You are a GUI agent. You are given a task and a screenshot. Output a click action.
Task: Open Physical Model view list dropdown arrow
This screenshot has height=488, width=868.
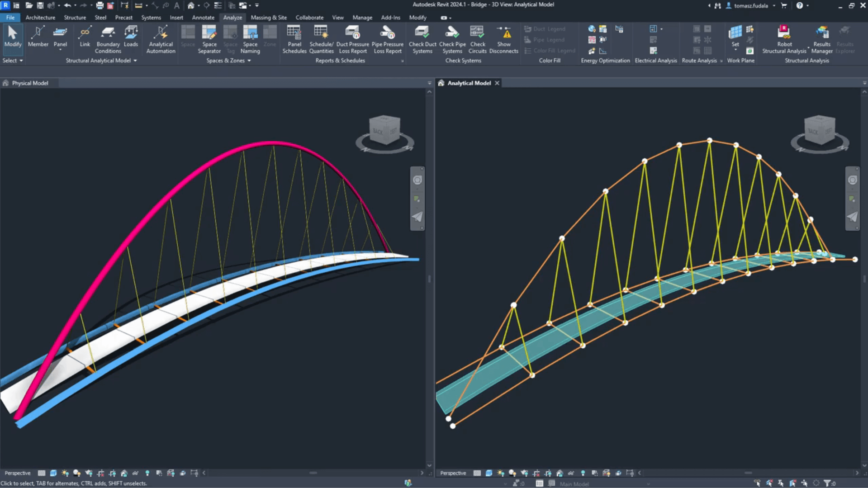(429, 83)
